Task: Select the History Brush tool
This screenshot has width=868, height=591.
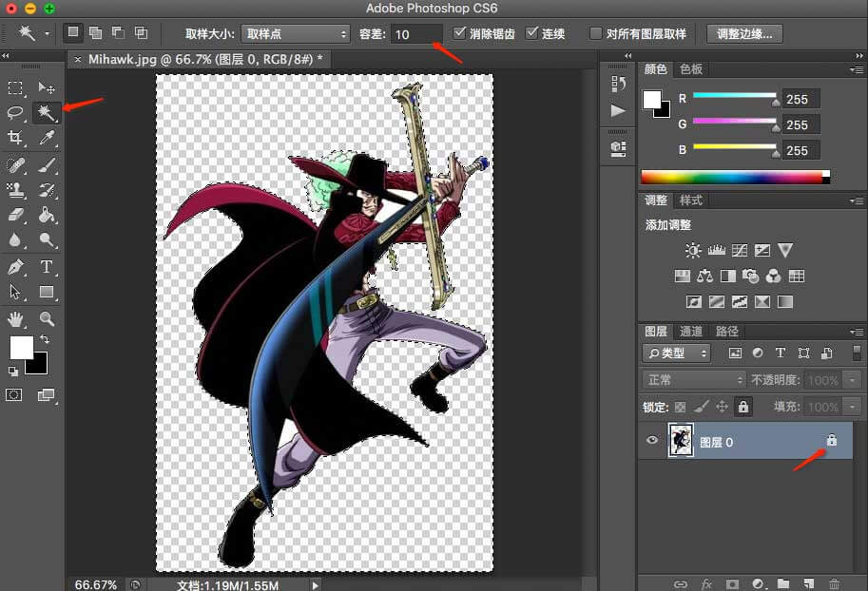Action: (x=47, y=190)
